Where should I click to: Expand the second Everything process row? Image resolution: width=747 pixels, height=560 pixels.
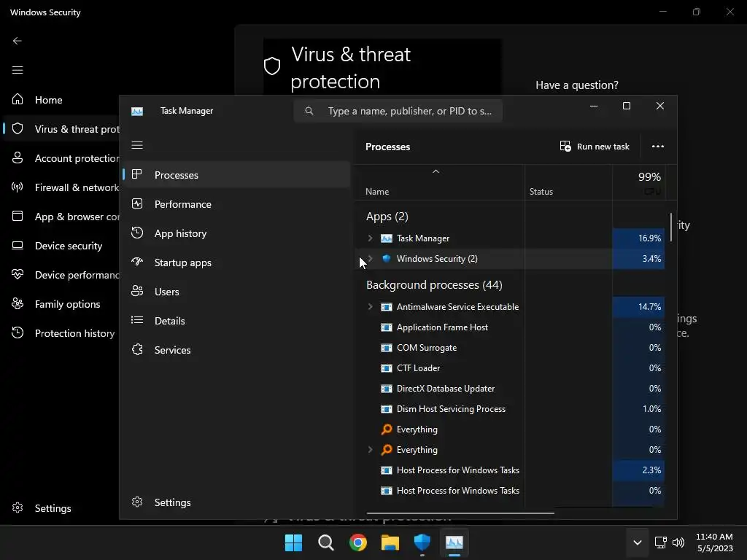[370, 449]
